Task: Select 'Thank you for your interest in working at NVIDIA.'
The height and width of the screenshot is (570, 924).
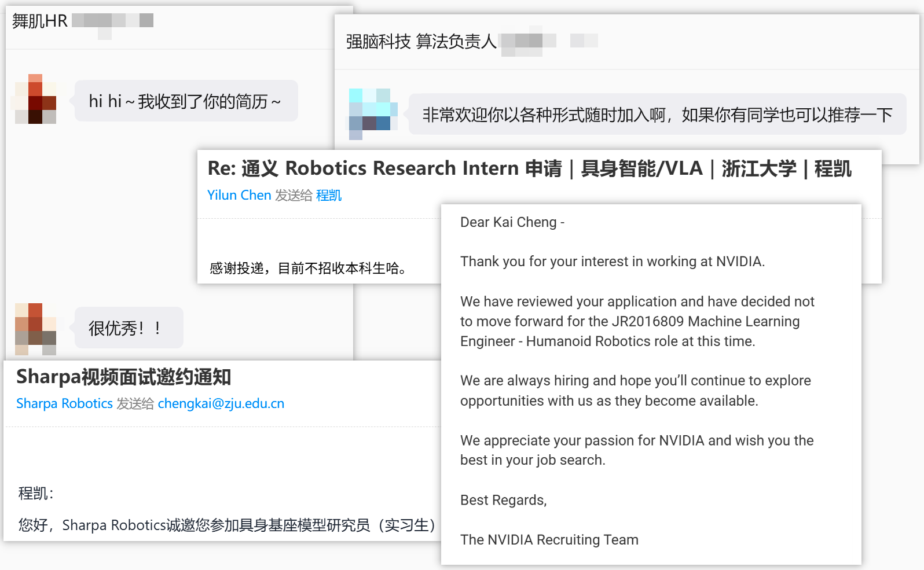Action: click(613, 262)
